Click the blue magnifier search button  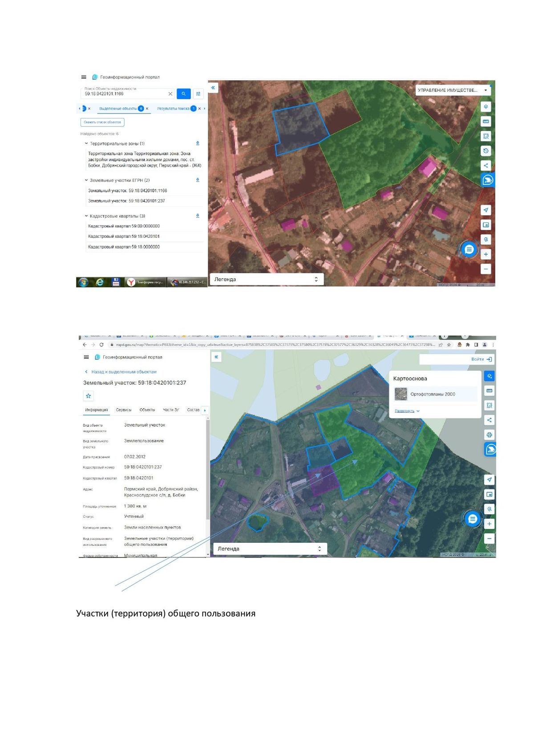coord(184,94)
